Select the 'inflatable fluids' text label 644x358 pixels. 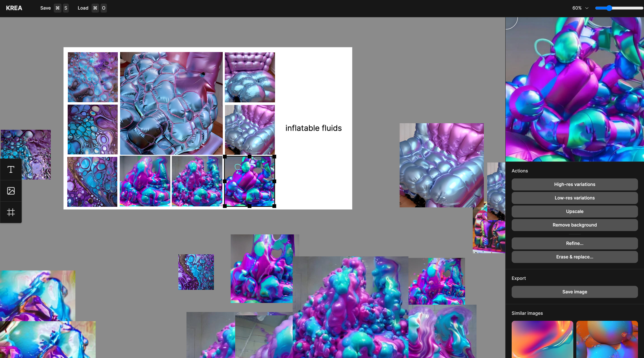click(314, 128)
